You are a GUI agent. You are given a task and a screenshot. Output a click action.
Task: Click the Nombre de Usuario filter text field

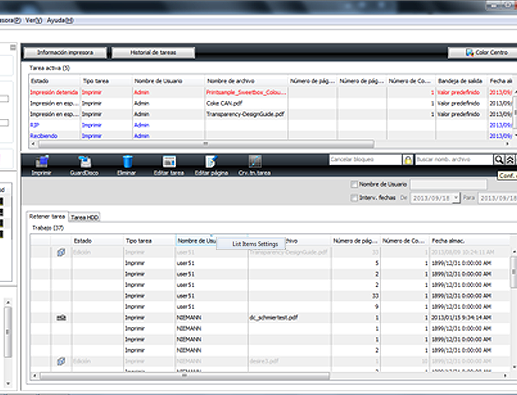coord(448,184)
